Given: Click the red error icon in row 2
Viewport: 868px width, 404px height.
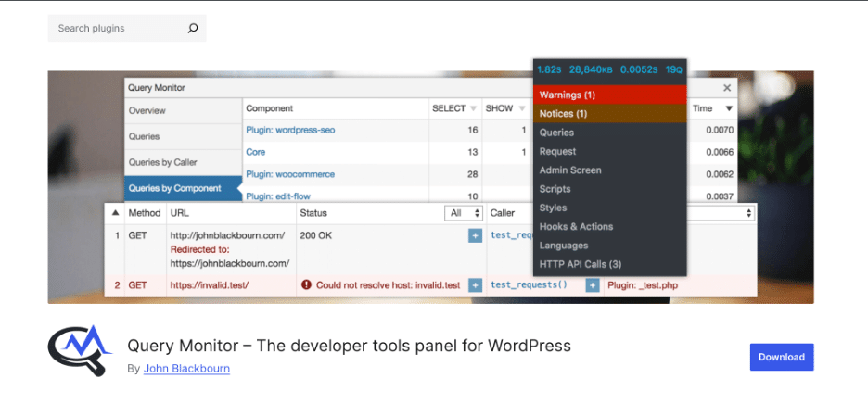Looking at the screenshot, I should 306,285.
